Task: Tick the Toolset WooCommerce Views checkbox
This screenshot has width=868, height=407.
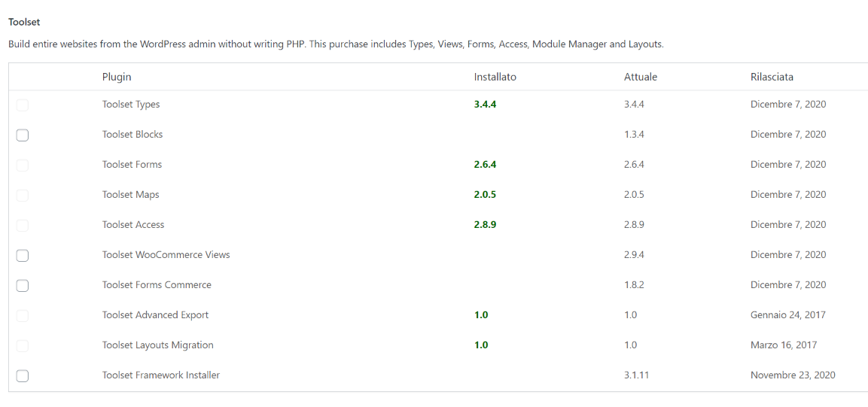Action: pos(22,256)
